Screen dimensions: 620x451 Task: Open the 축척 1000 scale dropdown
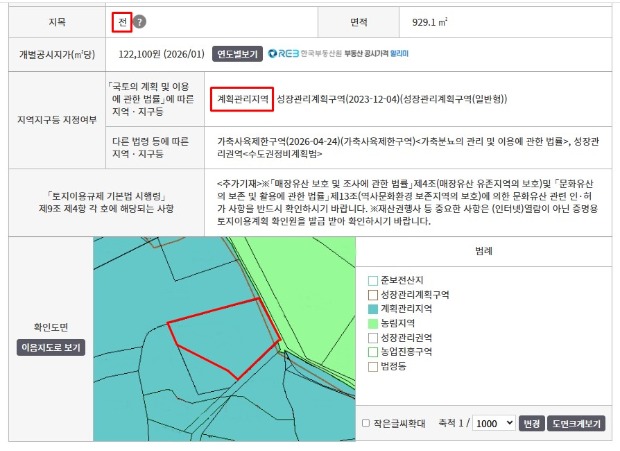(493, 423)
